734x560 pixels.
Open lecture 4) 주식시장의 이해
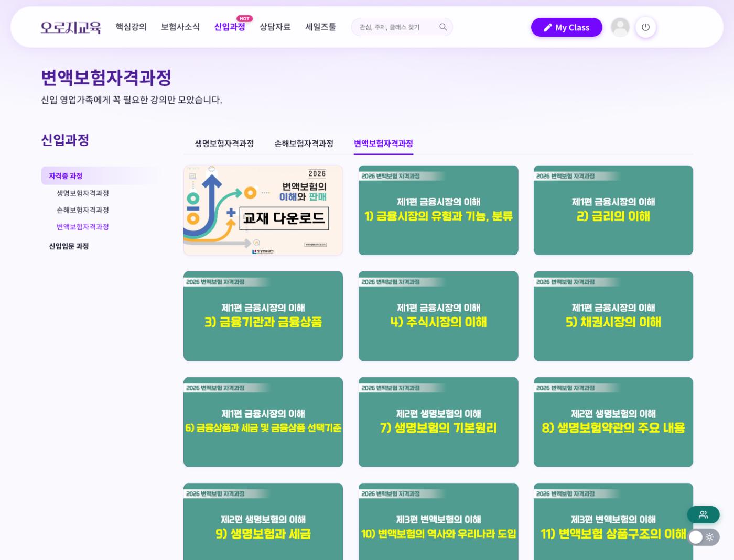click(438, 316)
